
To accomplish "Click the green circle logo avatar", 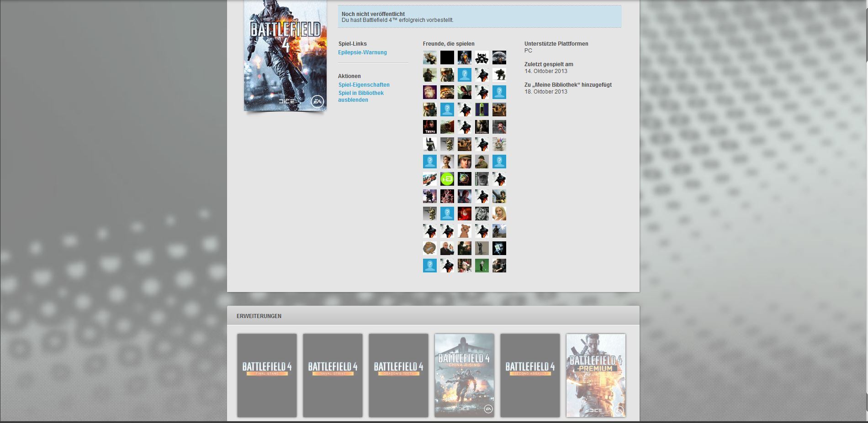I will click(x=447, y=179).
